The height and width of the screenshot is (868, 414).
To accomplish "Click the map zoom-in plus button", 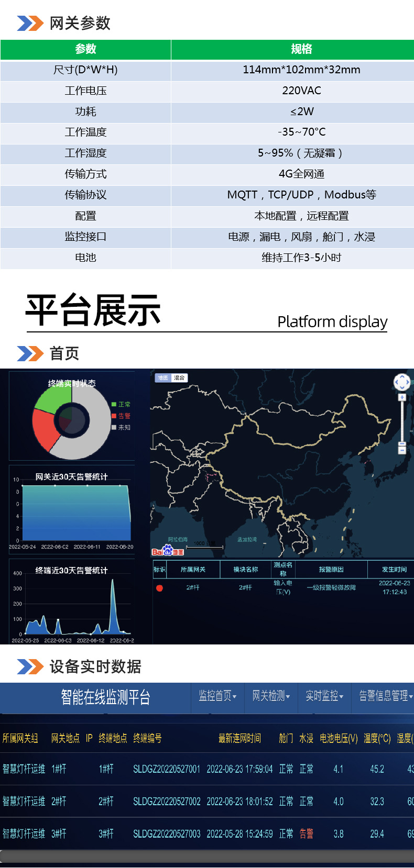I will coord(402,397).
